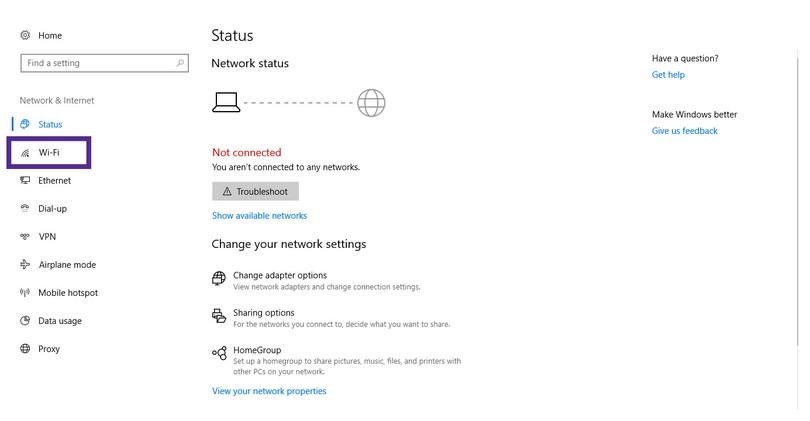The width and height of the screenshot is (810, 421).
Task: Click the search magnifier icon
Action: coord(180,63)
